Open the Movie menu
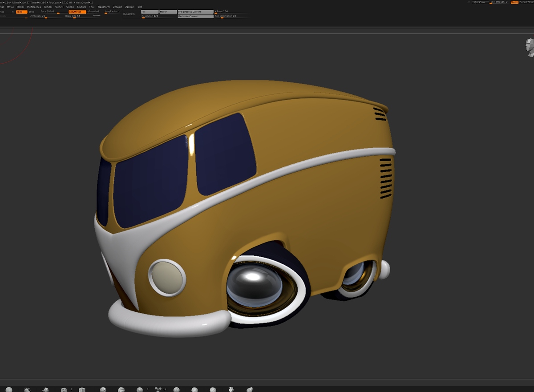 click(10, 7)
